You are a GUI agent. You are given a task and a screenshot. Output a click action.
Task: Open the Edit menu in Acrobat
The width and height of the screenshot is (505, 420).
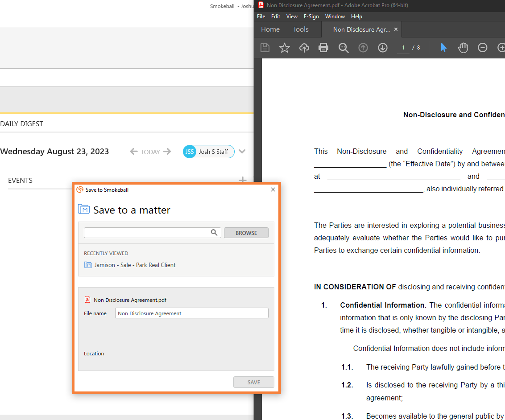pyautogui.click(x=275, y=16)
